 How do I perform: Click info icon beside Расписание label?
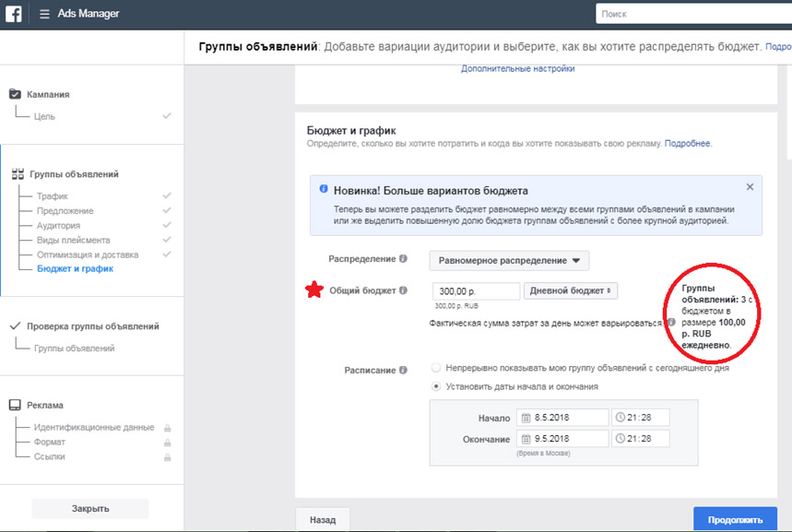pyautogui.click(x=403, y=370)
